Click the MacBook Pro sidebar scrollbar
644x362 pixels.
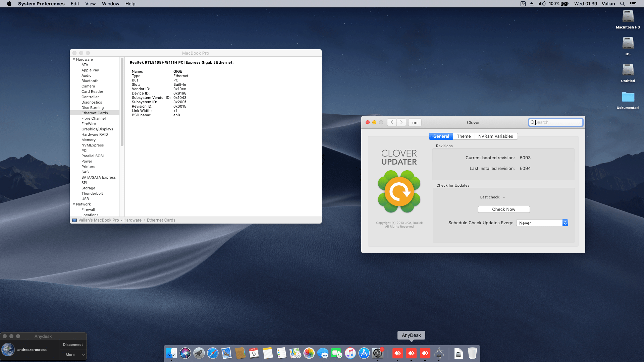pos(122,102)
